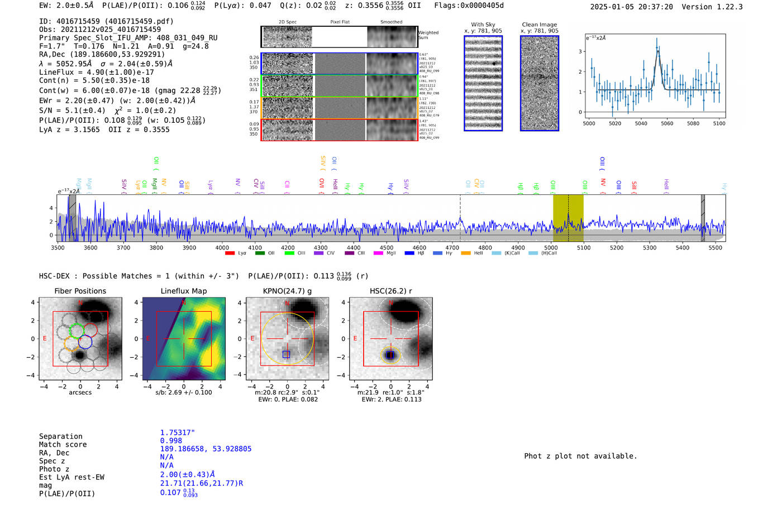The width and height of the screenshot is (782, 532).
Task: Select the KPNO(24.7) g image panel
Action: [287, 339]
